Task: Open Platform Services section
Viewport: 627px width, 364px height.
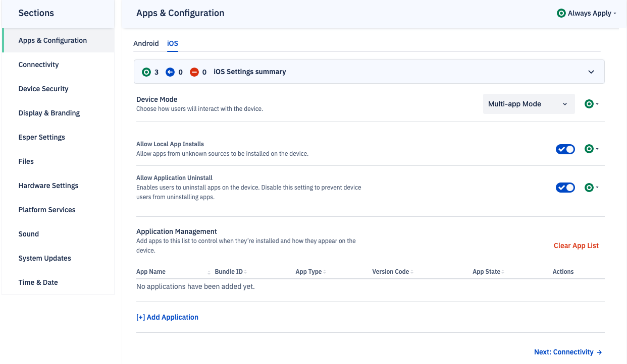Action: click(x=59, y=210)
